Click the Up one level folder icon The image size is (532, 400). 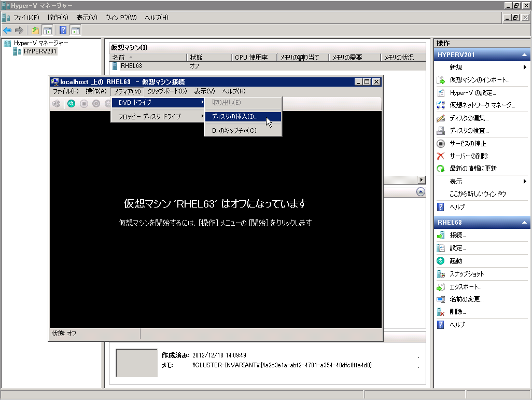(x=35, y=31)
